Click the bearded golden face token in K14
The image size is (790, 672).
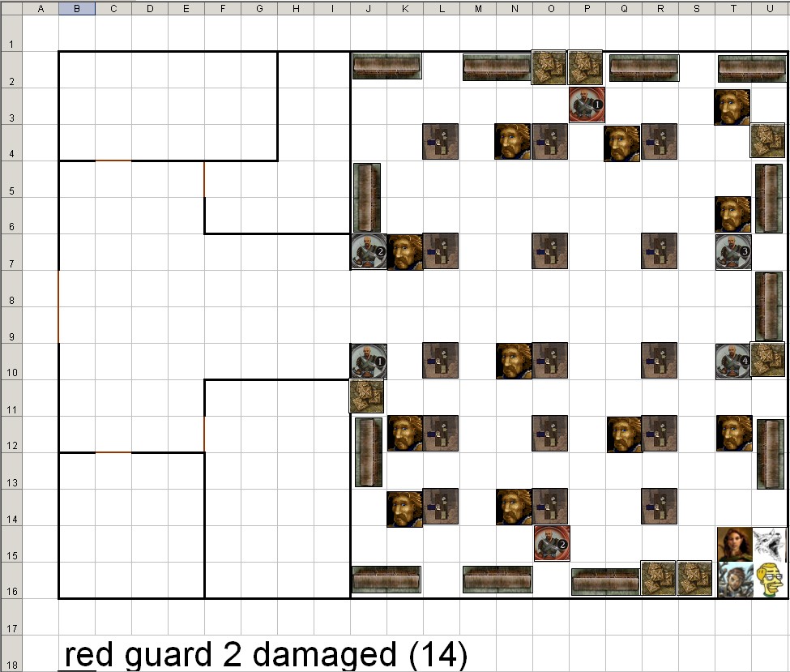pyautogui.click(x=404, y=509)
